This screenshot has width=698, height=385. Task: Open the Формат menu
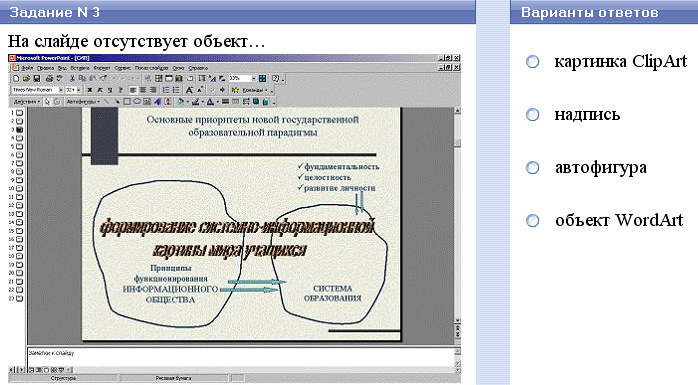point(101,68)
